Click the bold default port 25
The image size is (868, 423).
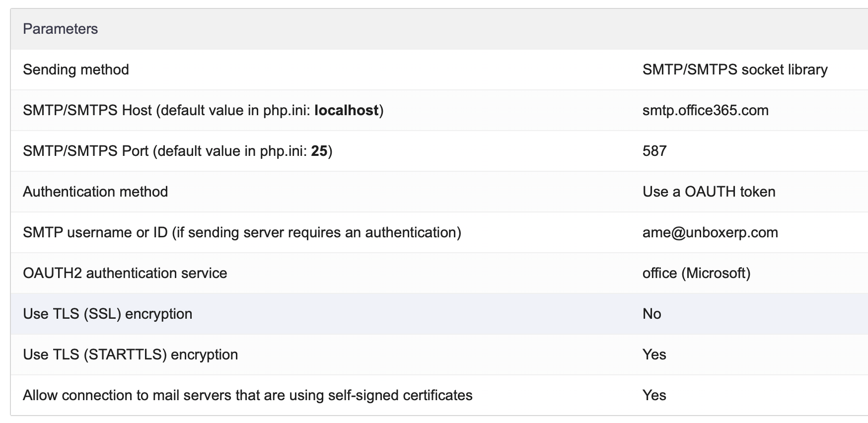tap(319, 151)
